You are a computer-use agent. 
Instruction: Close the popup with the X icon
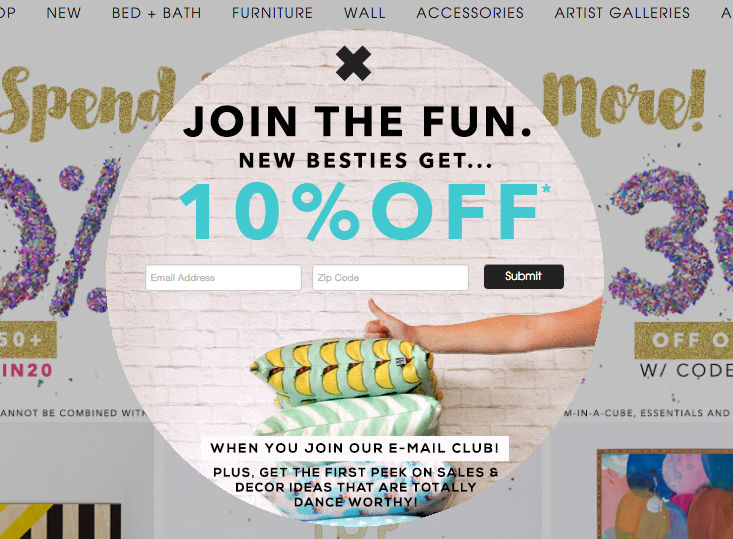(353, 63)
